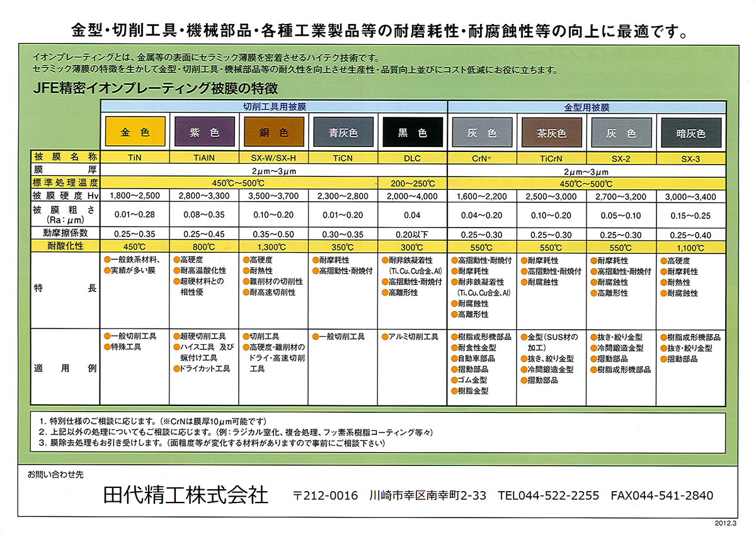Click the black 黒色 swatch above DLC

tap(413, 133)
